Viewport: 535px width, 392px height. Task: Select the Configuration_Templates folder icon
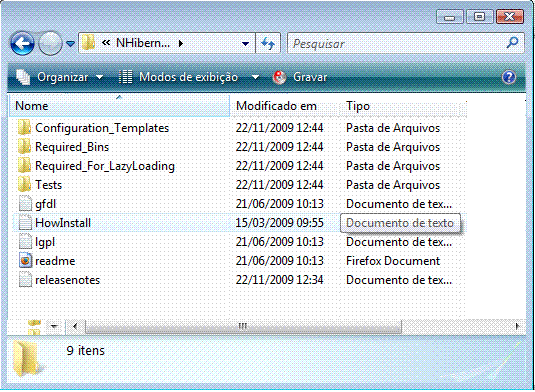(24, 128)
